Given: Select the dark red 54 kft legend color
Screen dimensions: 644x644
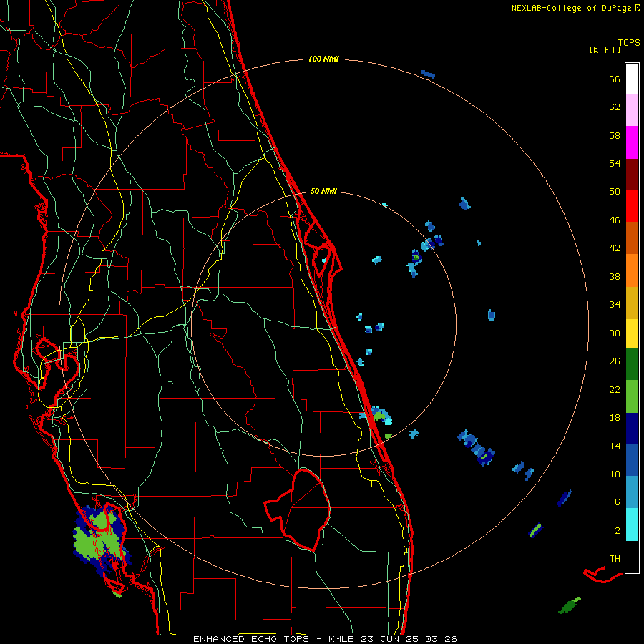Looking at the screenshot, I should click(632, 175).
